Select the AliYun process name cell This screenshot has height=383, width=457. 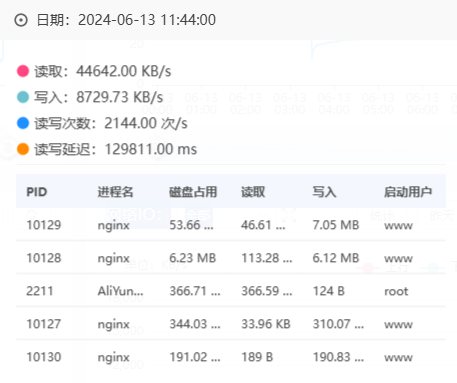(x=120, y=291)
